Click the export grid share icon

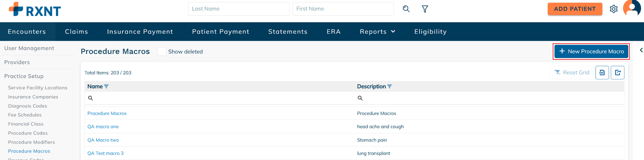tap(618, 73)
